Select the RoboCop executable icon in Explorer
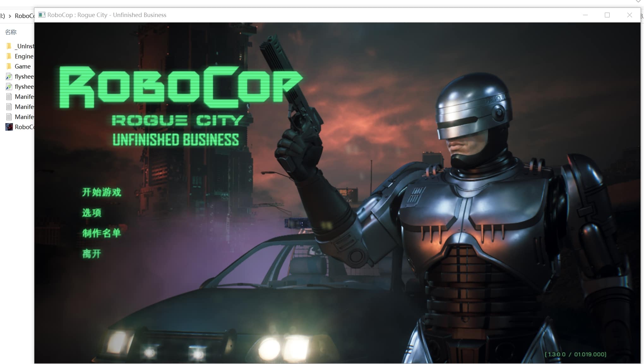The width and height of the screenshot is (644, 364). click(x=9, y=127)
